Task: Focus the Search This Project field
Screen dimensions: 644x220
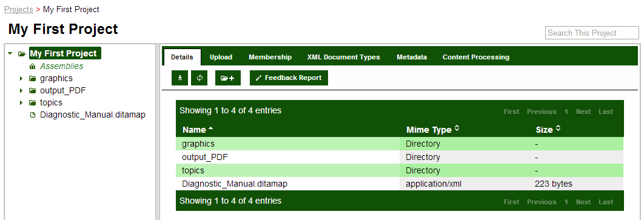Action: 592,33
